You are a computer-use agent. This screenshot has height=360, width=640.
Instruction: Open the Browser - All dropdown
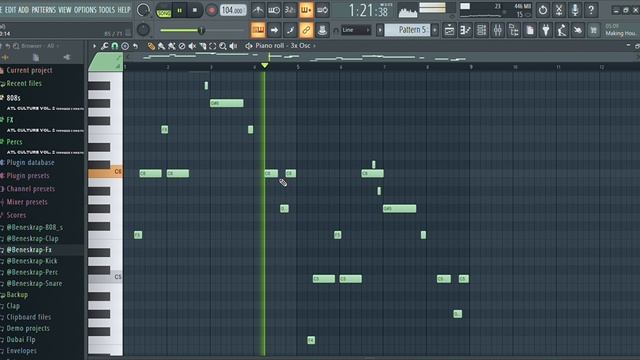40,46
